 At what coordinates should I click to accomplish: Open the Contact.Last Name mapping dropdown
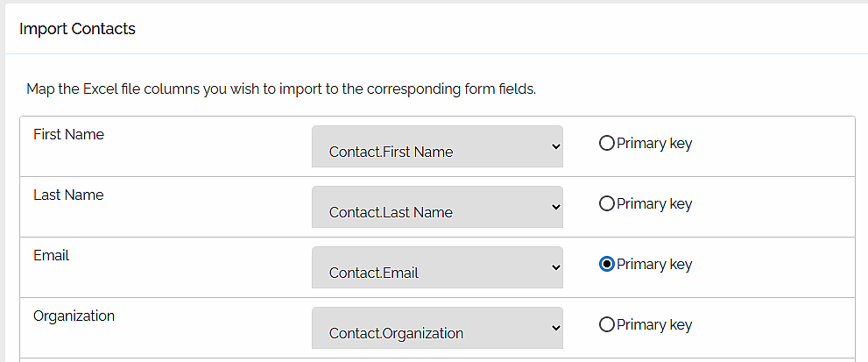[x=436, y=207]
